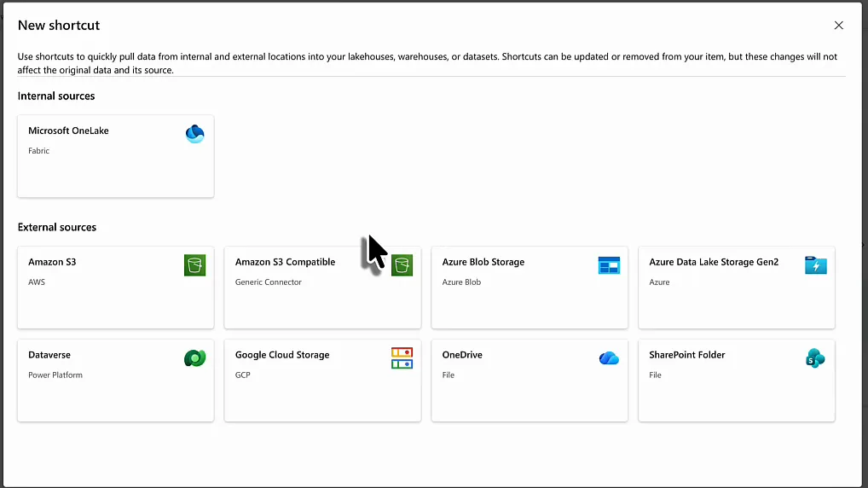Click the Azure Blob Storage icon

(x=609, y=265)
